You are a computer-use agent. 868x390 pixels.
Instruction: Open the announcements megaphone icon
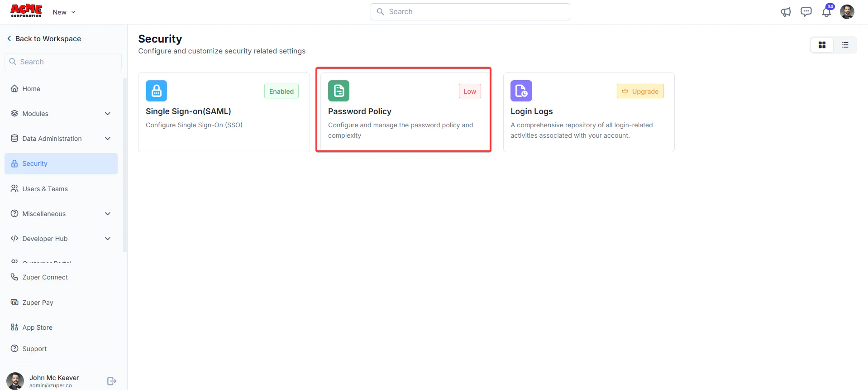point(786,12)
